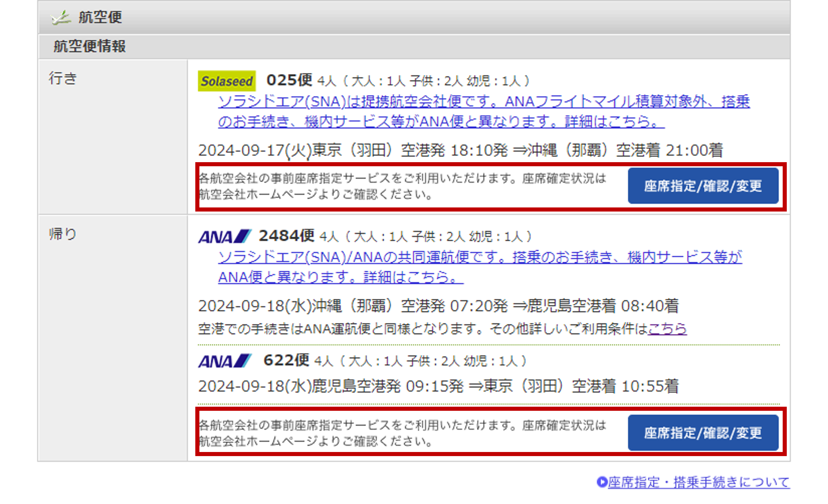Click the 2024-09-17(火)東京（羽田）空港発 18:10発 itinerary line
Screen dimensions: 828x504
(460, 150)
